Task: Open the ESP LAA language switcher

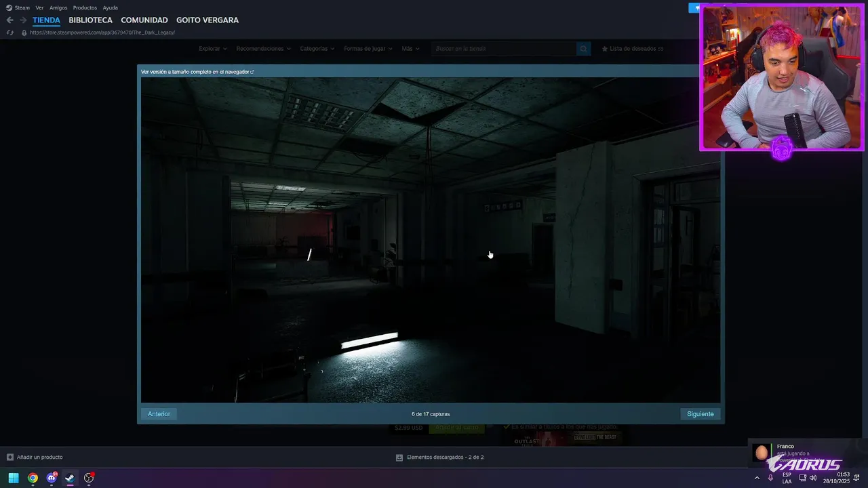Action: (x=787, y=478)
